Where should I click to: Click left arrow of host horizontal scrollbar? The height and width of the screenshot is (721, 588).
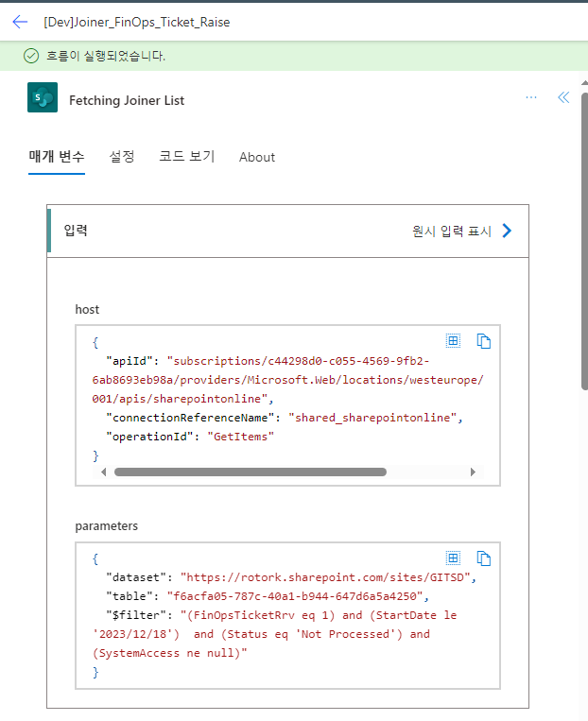coord(104,472)
